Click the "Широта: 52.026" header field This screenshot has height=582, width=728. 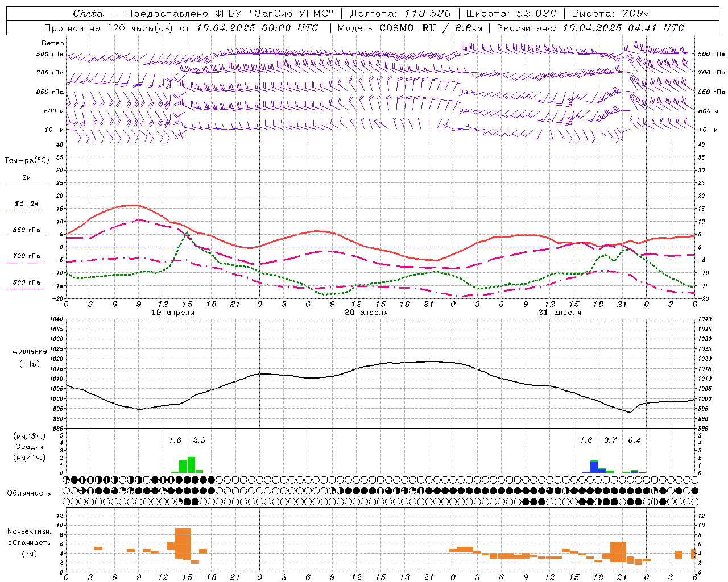[511, 14]
